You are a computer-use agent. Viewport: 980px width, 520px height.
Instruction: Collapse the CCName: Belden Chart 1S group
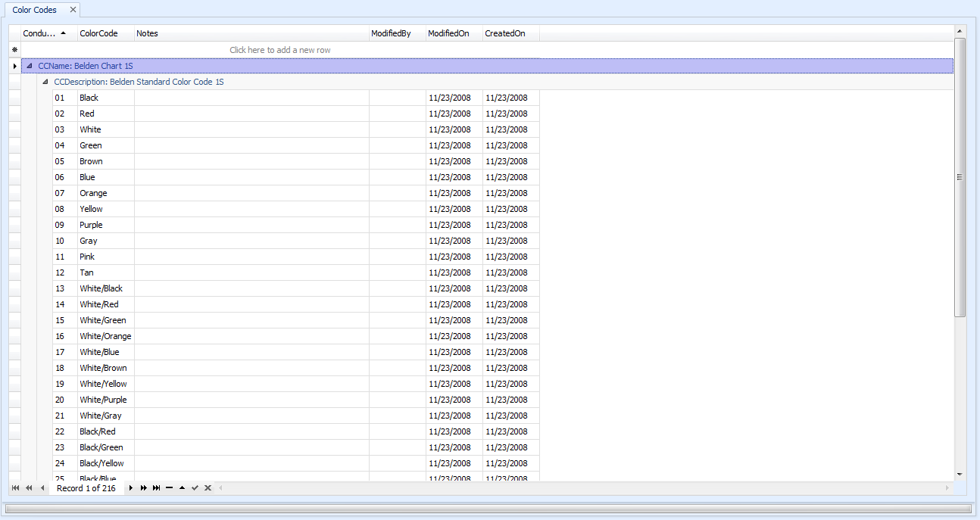tap(30, 67)
